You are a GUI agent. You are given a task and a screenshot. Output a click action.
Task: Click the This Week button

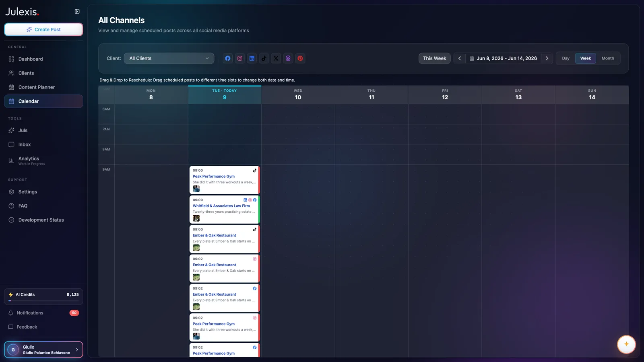point(435,58)
